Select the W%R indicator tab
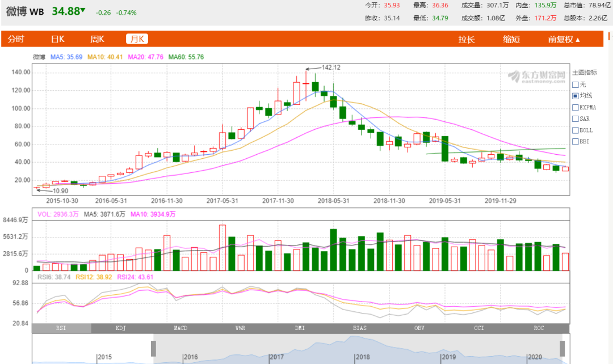 pos(241,328)
